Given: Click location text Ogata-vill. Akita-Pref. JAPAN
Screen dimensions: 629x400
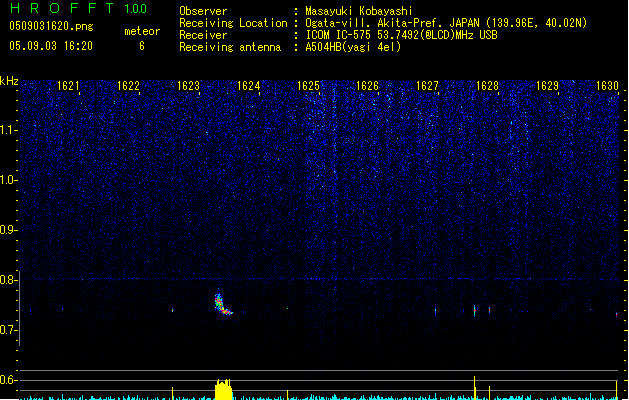Looking at the screenshot, I should 392,23.
